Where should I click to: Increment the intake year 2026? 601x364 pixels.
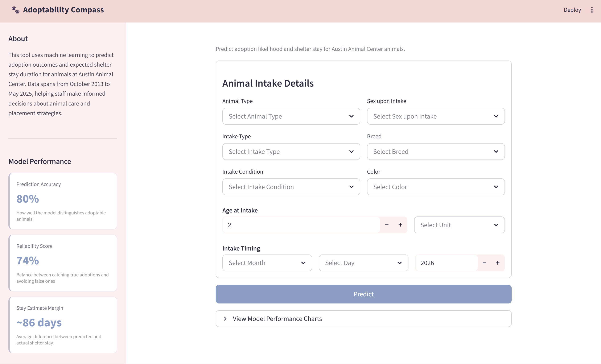(x=498, y=263)
